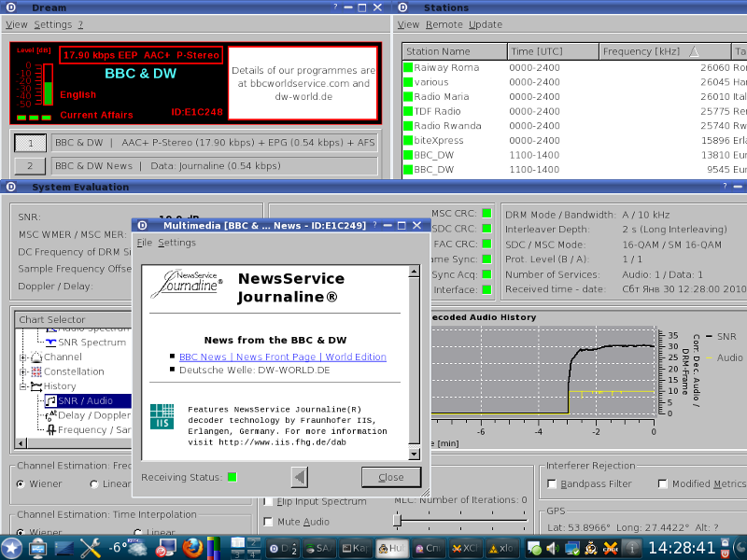Open the BBC News front page link
747x560 pixels.
282,357
